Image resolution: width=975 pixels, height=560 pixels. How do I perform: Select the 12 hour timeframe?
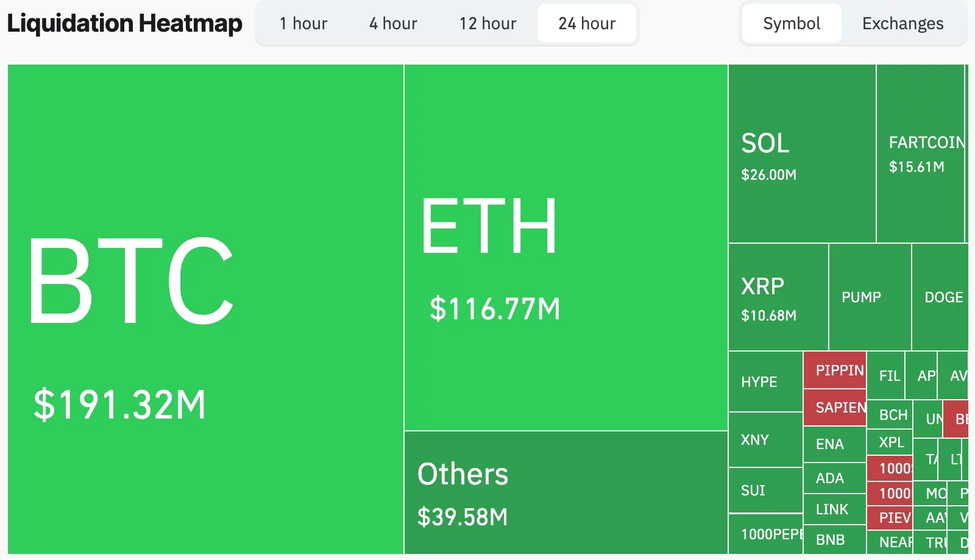pos(487,23)
